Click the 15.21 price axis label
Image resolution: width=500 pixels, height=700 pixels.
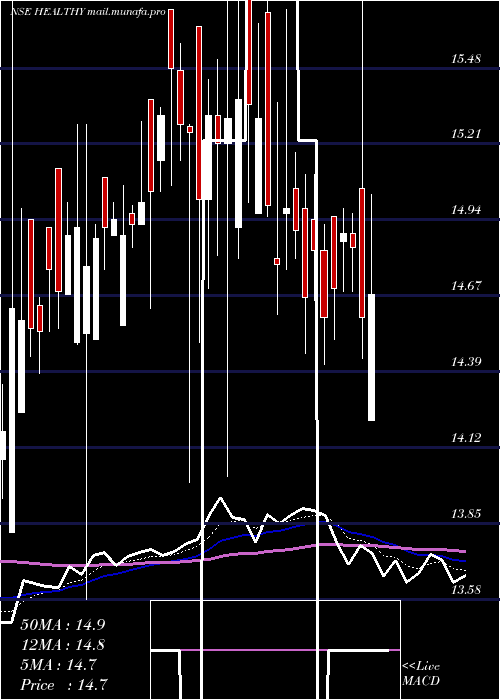[x=466, y=133]
